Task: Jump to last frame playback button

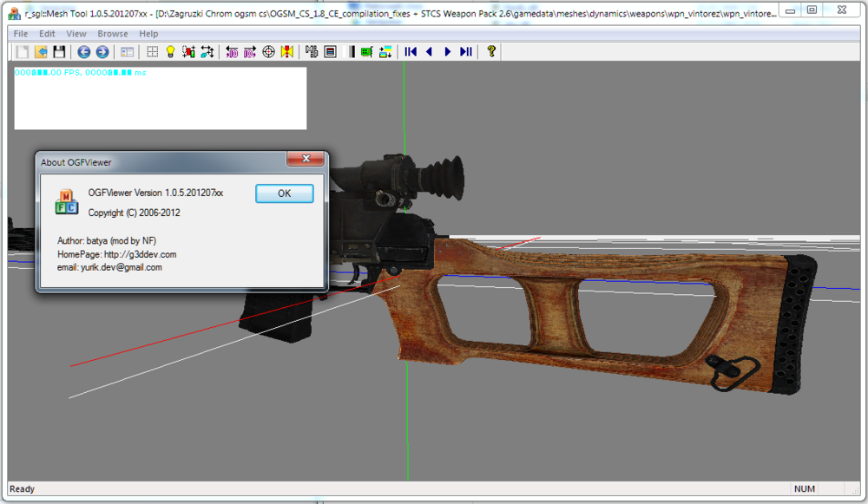Action: click(466, 52)
